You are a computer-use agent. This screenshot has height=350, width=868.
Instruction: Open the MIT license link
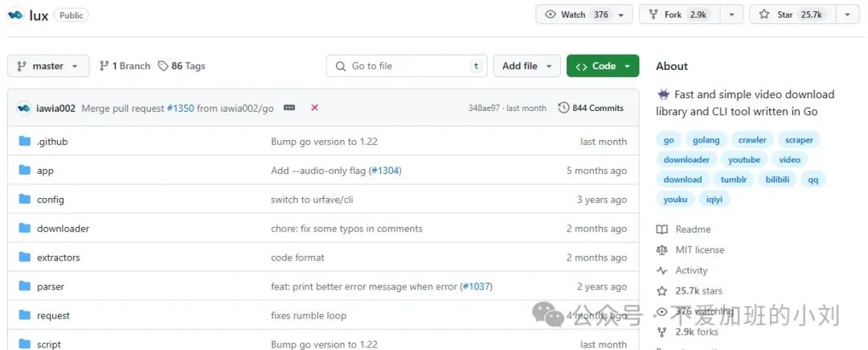pyautogui.click(x=699, y=249)
